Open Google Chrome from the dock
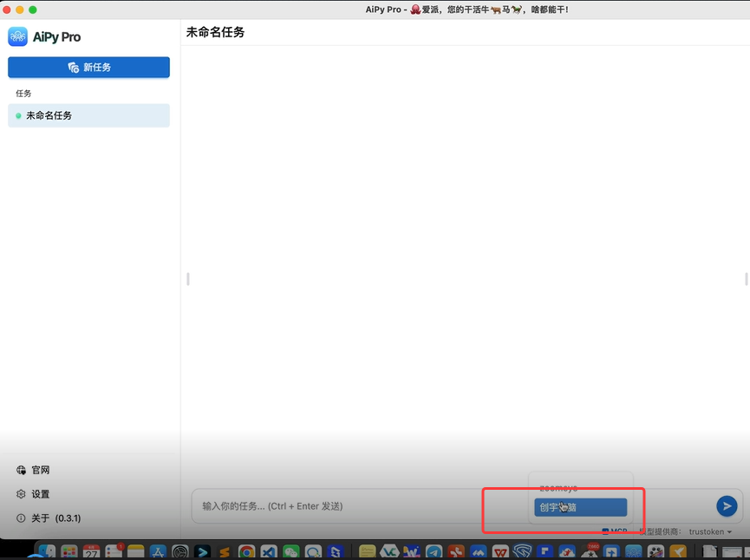Viewport: 750px width, 560px height. 247,552
